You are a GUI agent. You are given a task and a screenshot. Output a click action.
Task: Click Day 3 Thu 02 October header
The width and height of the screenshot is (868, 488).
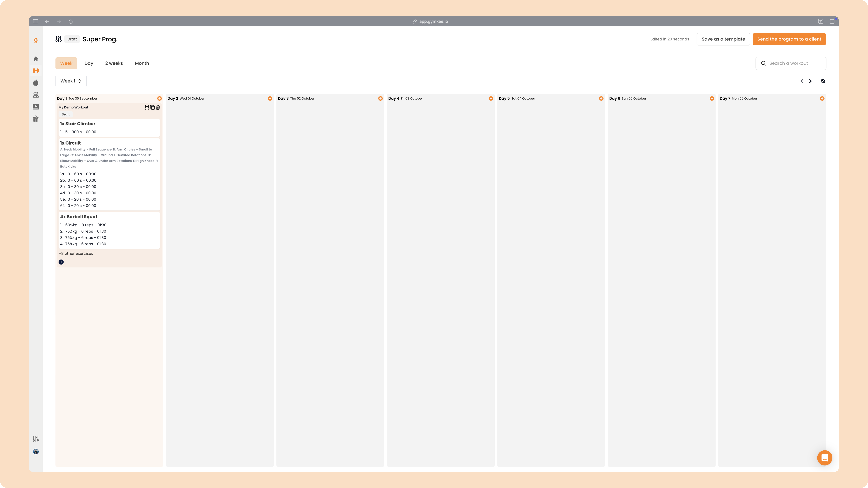296,98
